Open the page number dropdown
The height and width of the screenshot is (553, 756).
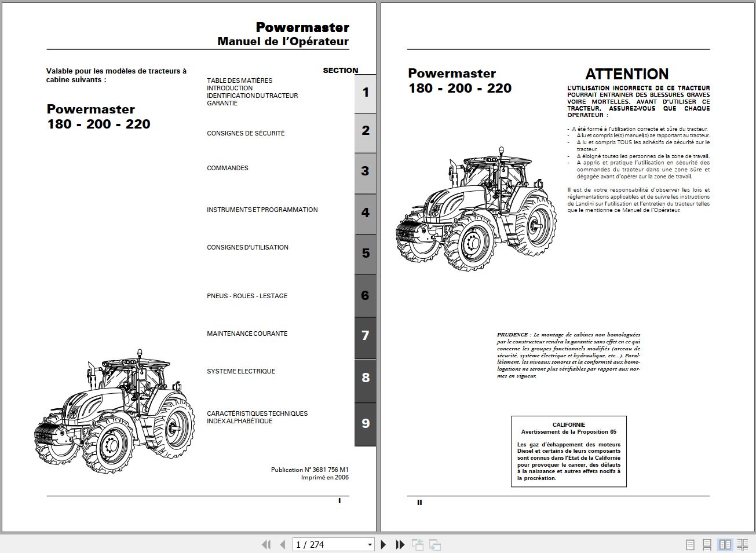[370, 544]
